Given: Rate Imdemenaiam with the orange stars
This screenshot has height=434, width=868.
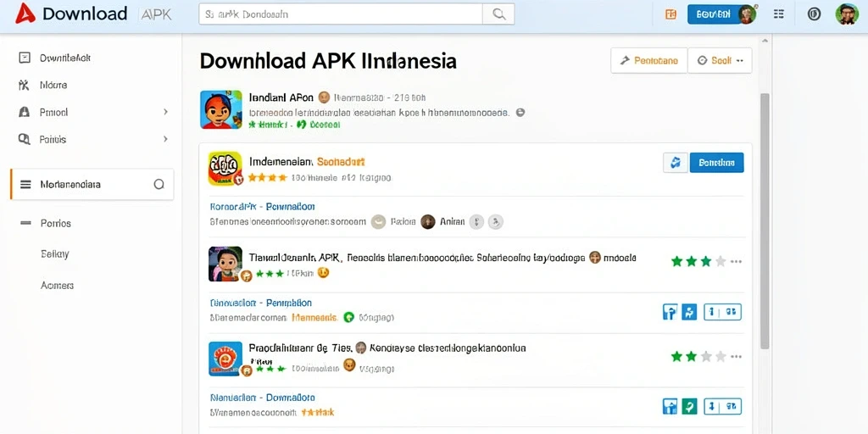Looking at the screenshot, I should [267, 178].
